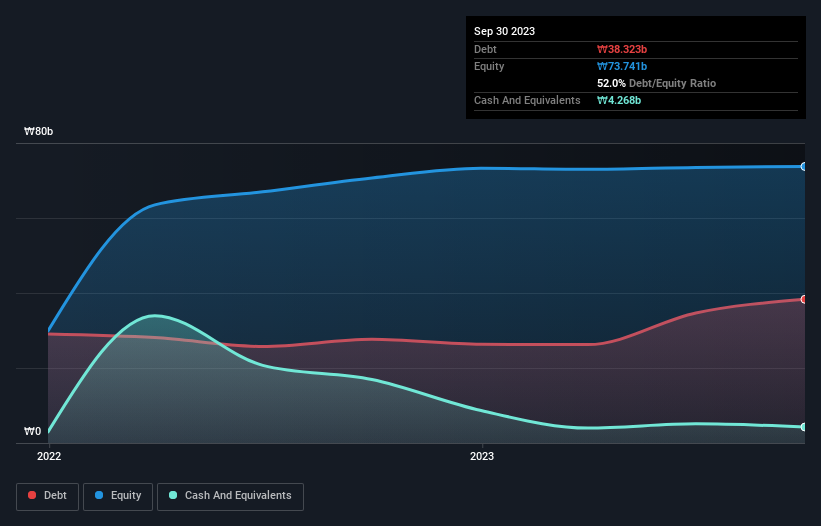Click the ₩80b axis label

click(x=38, y=131)
